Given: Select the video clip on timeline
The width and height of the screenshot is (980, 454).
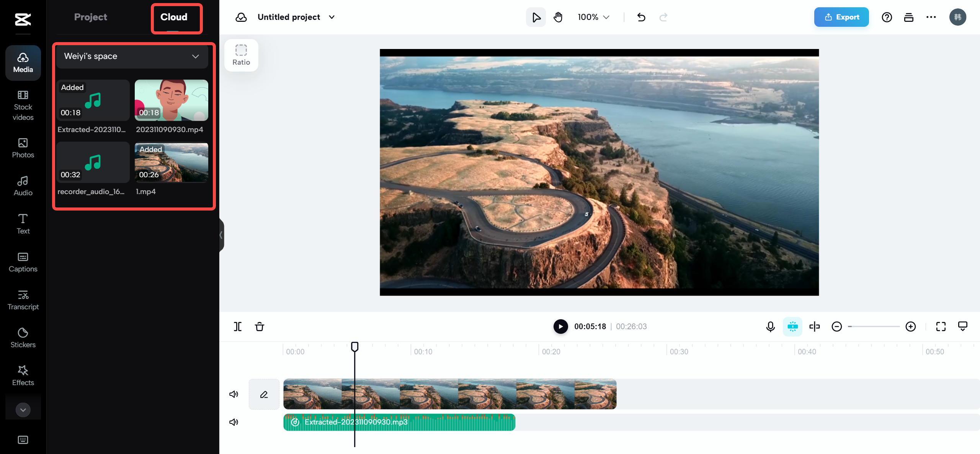Looking at the screenshot, I should (450, 394).
